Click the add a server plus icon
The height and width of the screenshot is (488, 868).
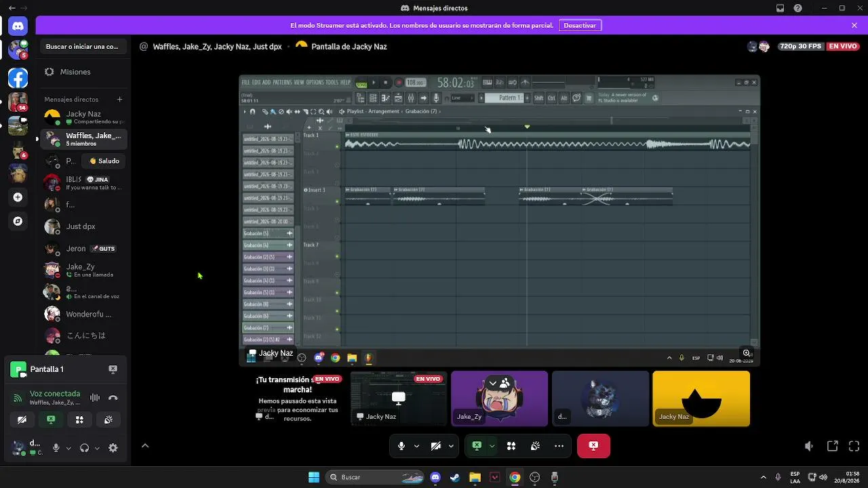tap(18, 197)
